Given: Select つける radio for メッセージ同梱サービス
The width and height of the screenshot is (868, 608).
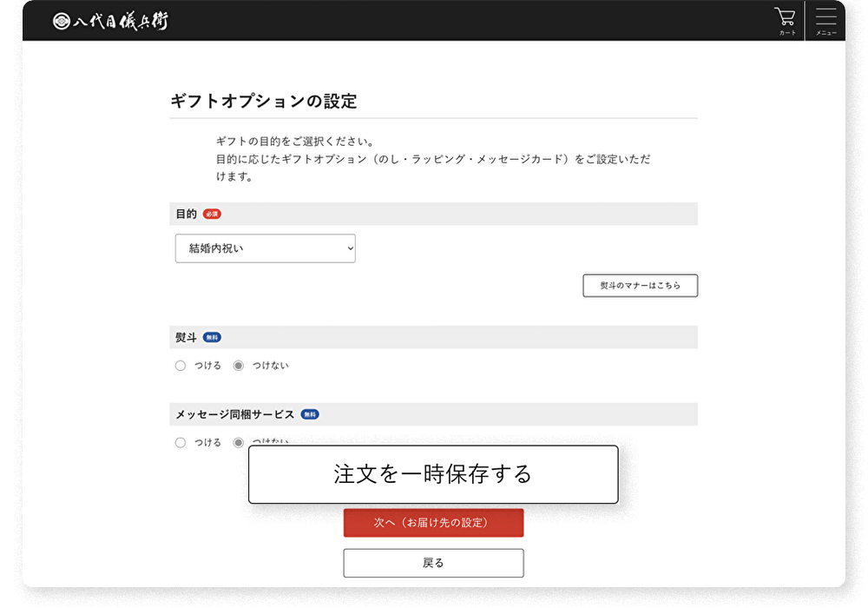Looking at the screenshot, I should [181, 442].
